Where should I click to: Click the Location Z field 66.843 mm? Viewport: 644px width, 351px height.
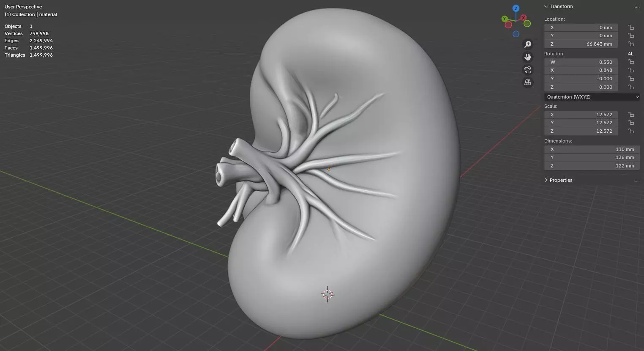(x=581, y=44)
